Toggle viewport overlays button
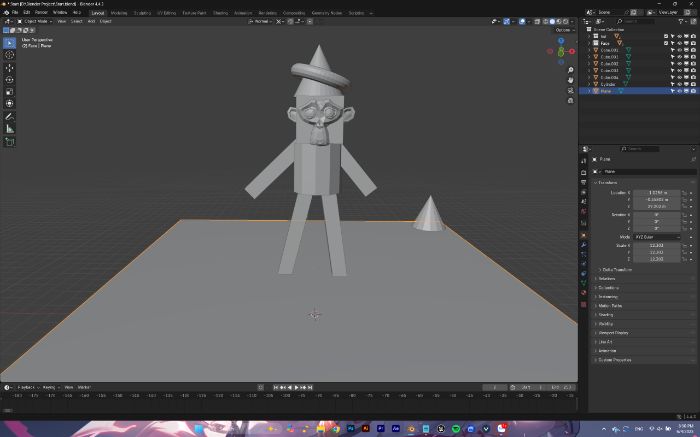The image size is (700, 437). [x=522, y=21]
